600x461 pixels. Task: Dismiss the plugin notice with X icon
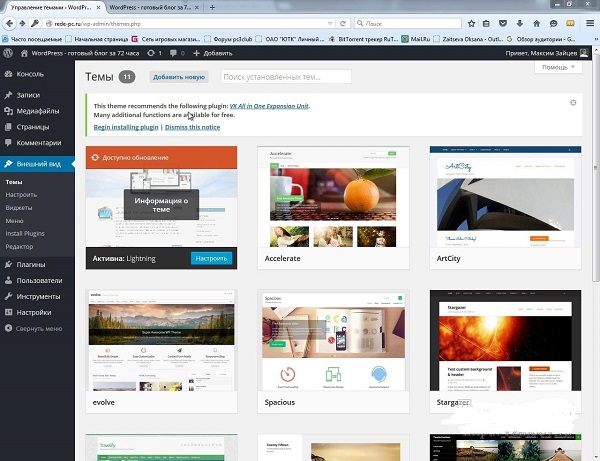click(573, 103)
